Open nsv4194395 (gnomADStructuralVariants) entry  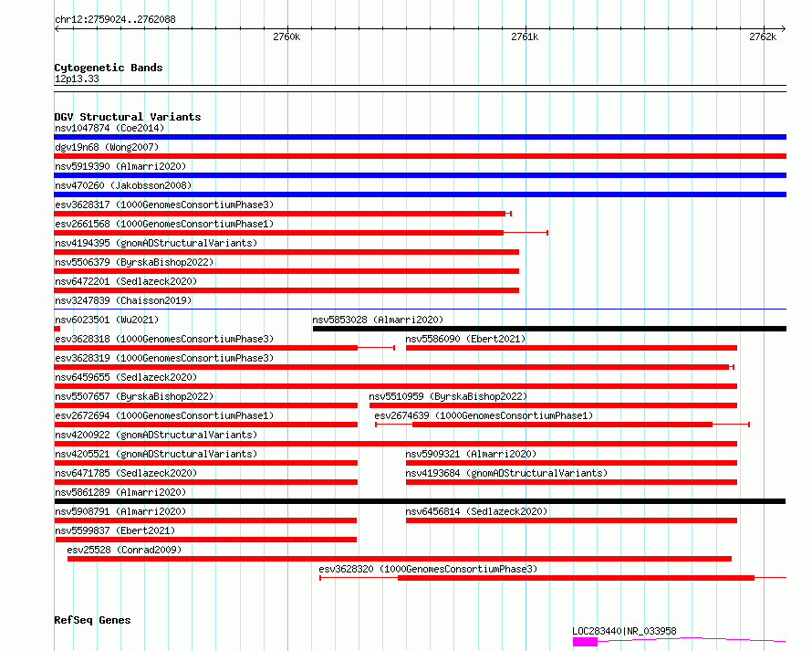[x=156, y=243]
